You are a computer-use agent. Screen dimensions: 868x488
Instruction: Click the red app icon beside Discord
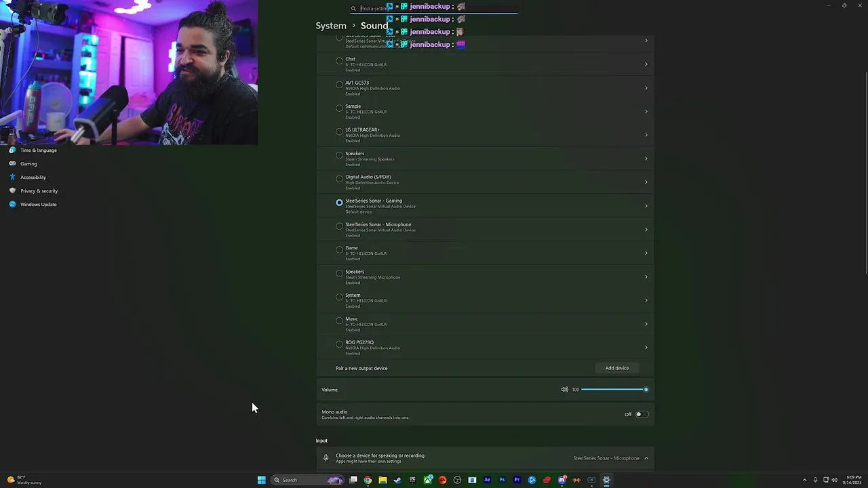point(547,480)
